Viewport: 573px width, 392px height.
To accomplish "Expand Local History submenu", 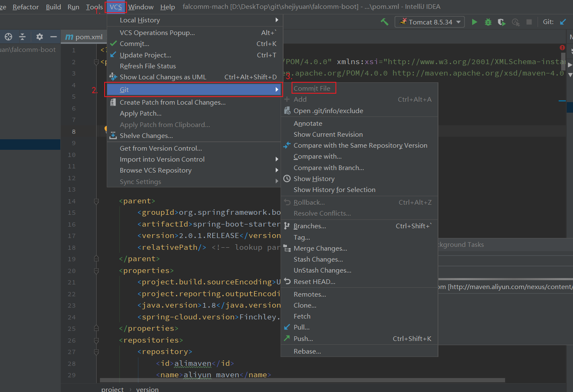I will pyautogui.click(x=195, y=20).
